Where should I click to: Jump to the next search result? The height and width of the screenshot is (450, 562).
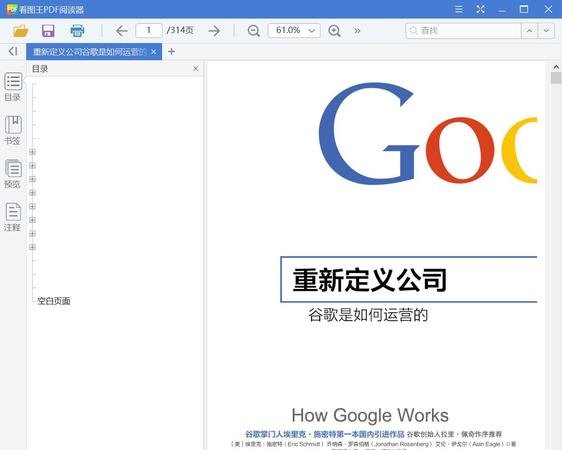pyautogui.click(x=546, y=31)
